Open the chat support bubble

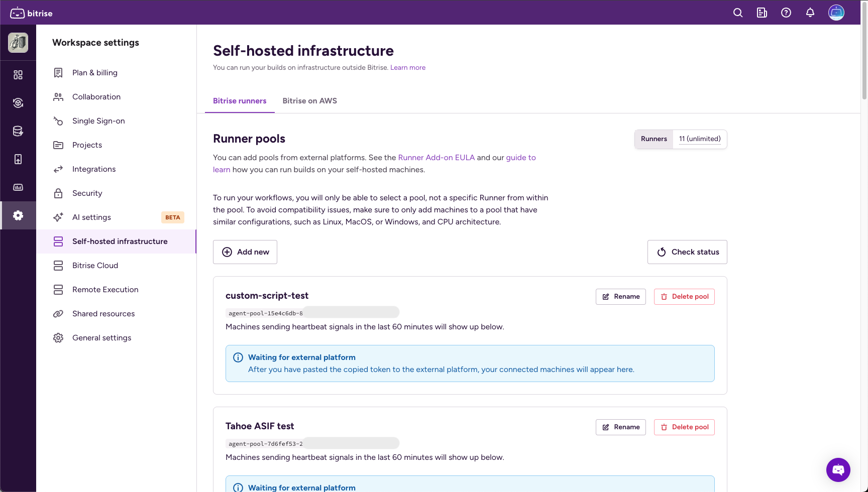pos(838,470)
